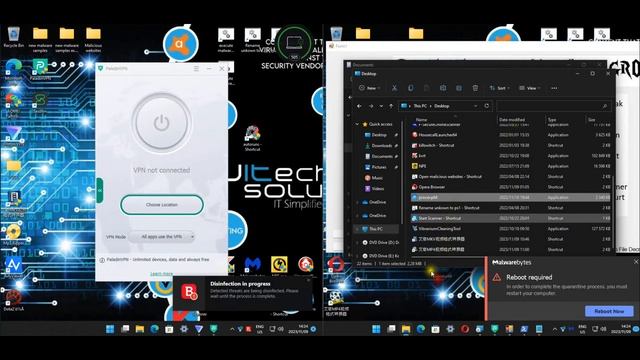Open the Malicious websites desktop folder
Image resolution: width=640 pixels, height=360 pixels.
[93, 39]
